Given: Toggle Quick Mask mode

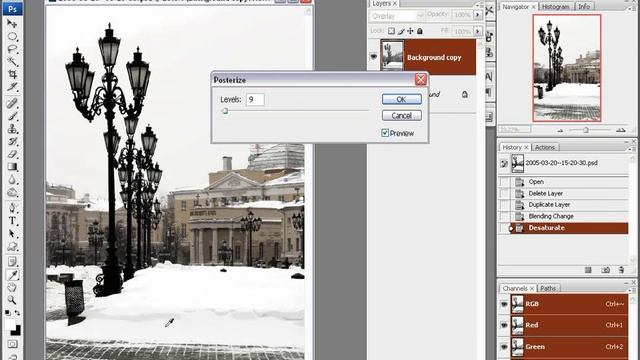Looking at the screenshot, I should click(x=12, y=344).
